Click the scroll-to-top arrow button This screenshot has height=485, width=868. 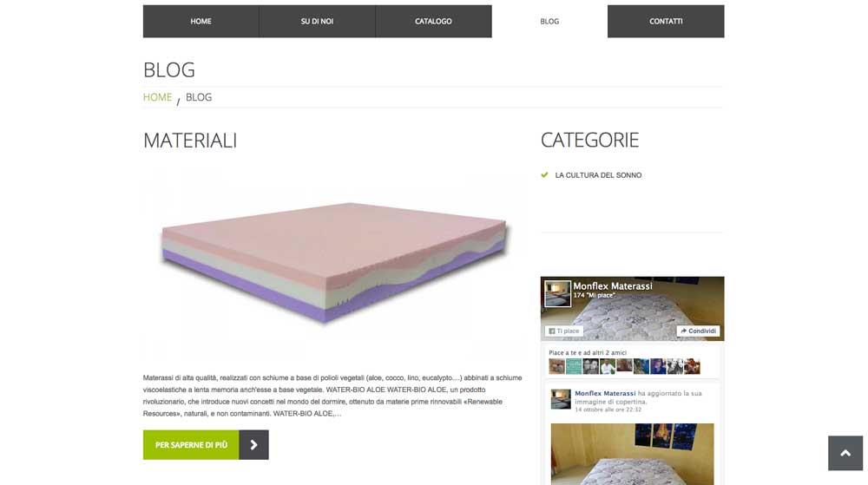845,453
